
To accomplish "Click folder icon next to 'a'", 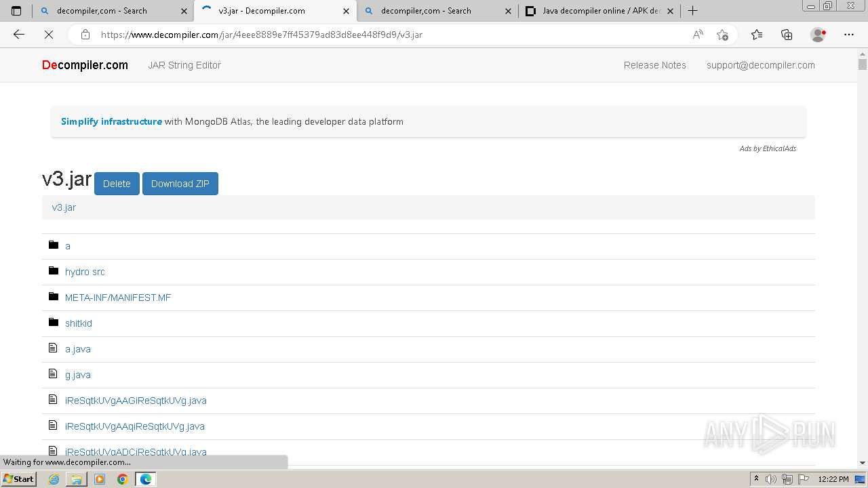I will pyautogui.click(x=54, y=245).
